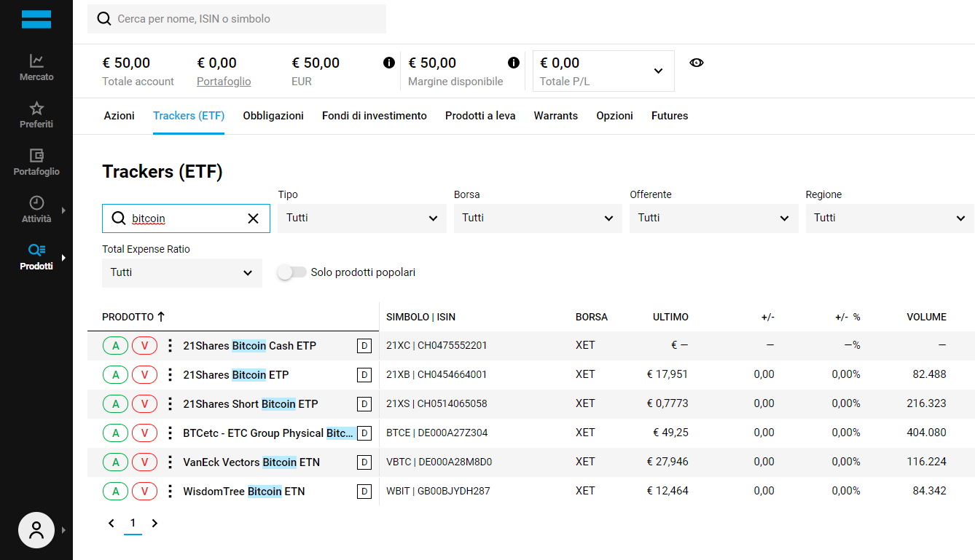
Task: Click buy (A) for 21Shares Bitcoin ETP
Action: point(115,375)
